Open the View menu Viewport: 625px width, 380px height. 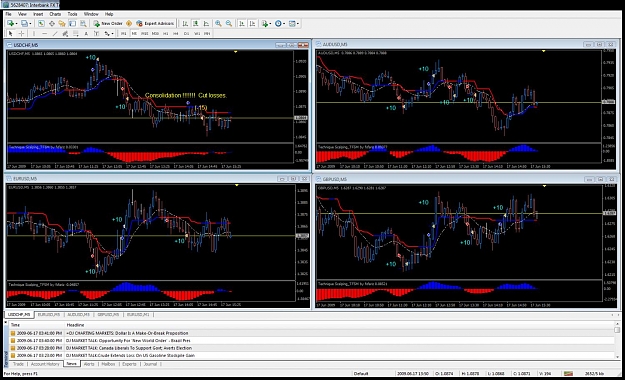[22, 14]
